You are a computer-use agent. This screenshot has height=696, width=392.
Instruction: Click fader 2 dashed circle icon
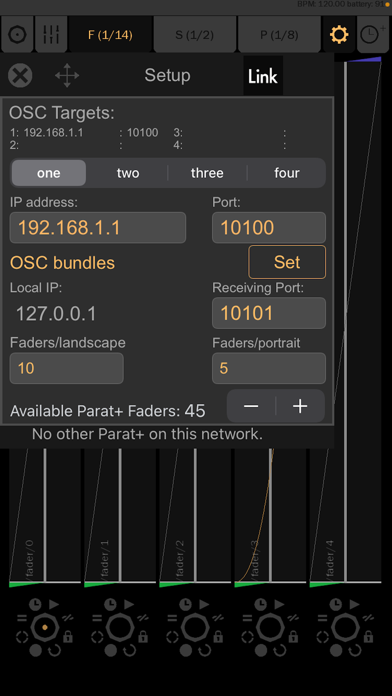[x=172, y=637]
